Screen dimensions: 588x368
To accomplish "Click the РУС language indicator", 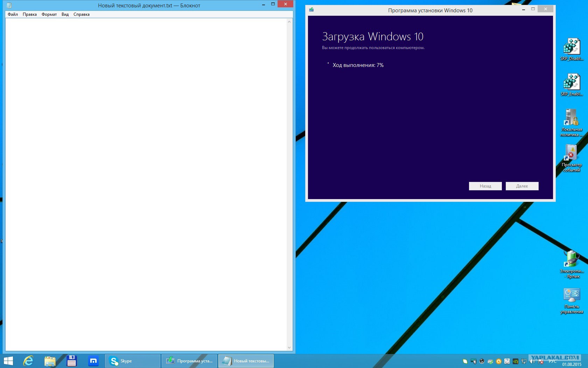I will coord(553,361).
